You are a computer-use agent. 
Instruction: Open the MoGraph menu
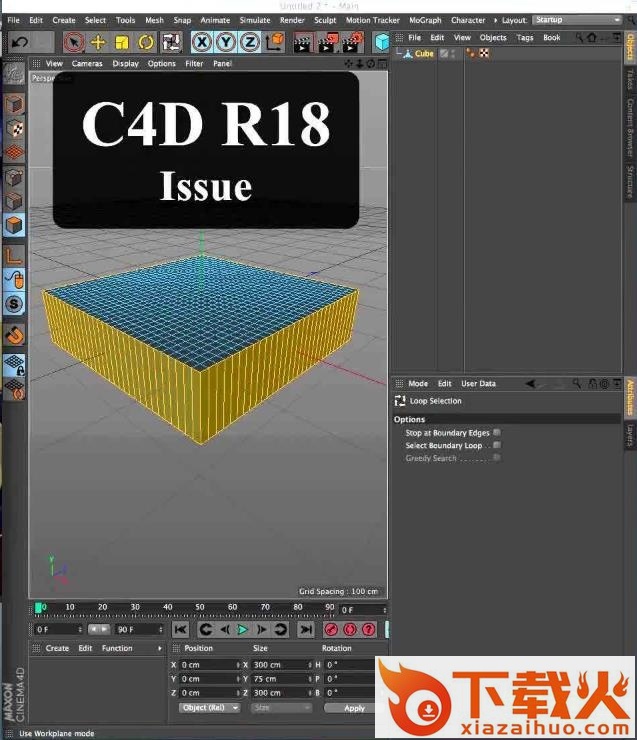(424, 20)
